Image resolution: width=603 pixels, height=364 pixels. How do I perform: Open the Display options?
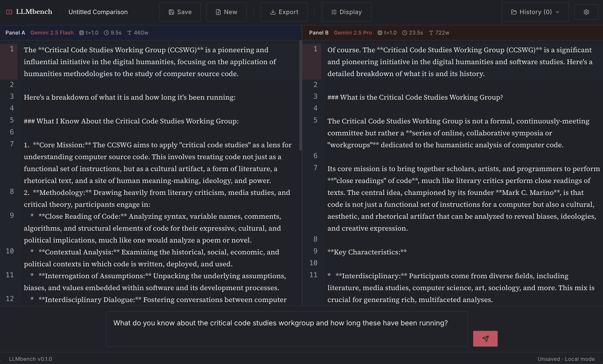[x=346, y=12]
